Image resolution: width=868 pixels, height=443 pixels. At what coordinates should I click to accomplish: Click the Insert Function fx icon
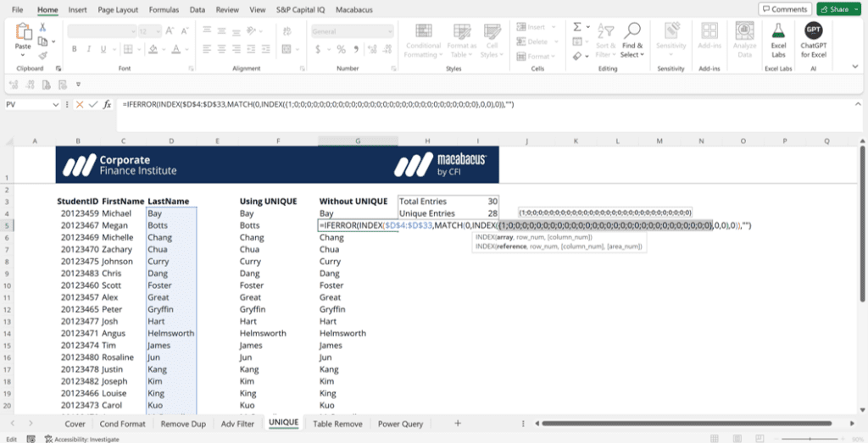pyautogui.click(x=107, y=104)
